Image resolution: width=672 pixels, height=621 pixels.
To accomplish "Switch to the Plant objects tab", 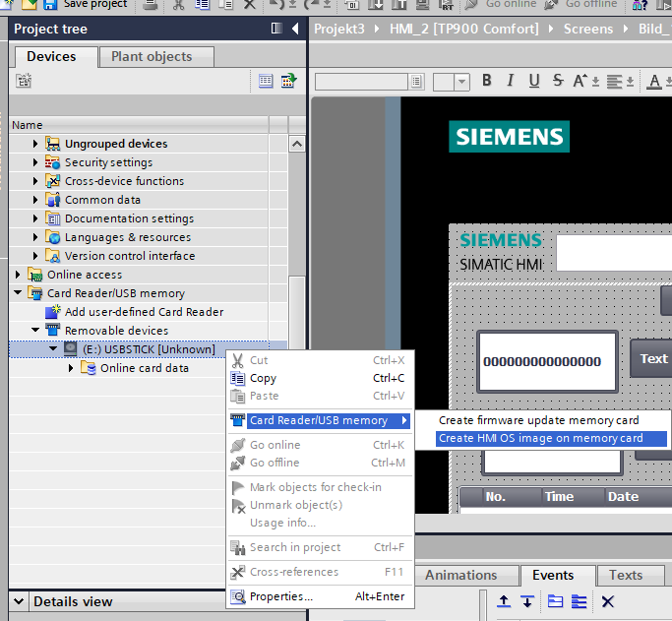I will 153,57.
